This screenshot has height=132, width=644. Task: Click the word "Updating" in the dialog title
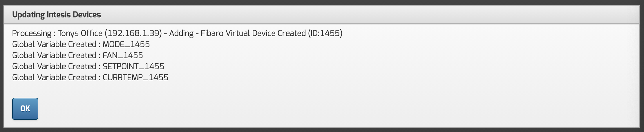coord(28,15)
